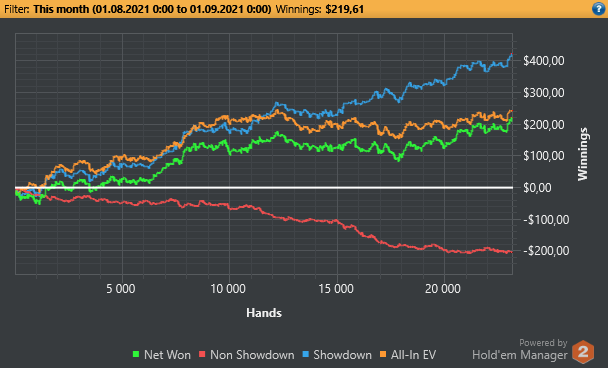608x368 pixels.
Task: Click the Showdown legend label
Action: click(342, 355)
